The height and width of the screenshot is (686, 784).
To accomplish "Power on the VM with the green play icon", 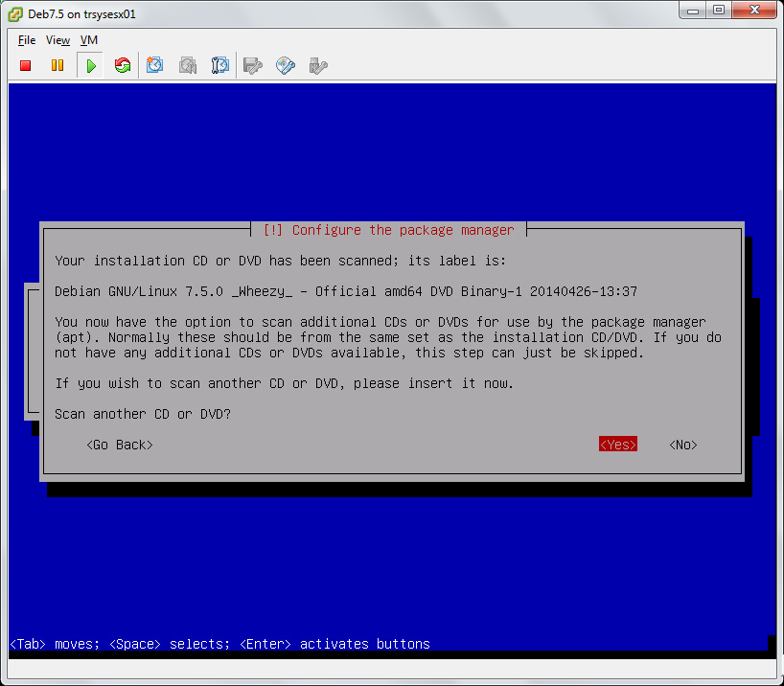I will coord(90,65).
